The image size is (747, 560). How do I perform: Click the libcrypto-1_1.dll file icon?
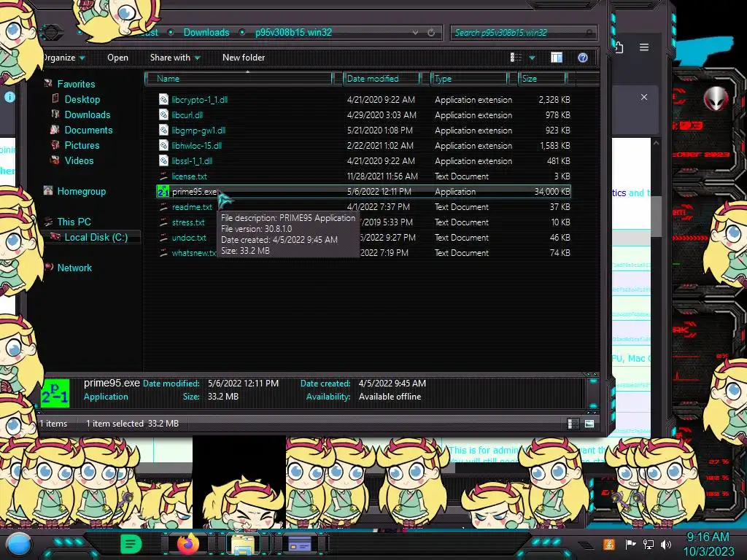click(163, 99)
